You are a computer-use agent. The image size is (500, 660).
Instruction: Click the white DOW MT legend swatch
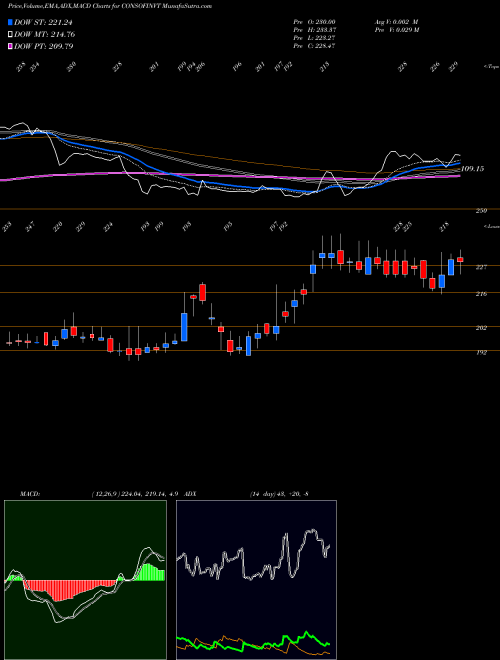click(x=10, y=34)
